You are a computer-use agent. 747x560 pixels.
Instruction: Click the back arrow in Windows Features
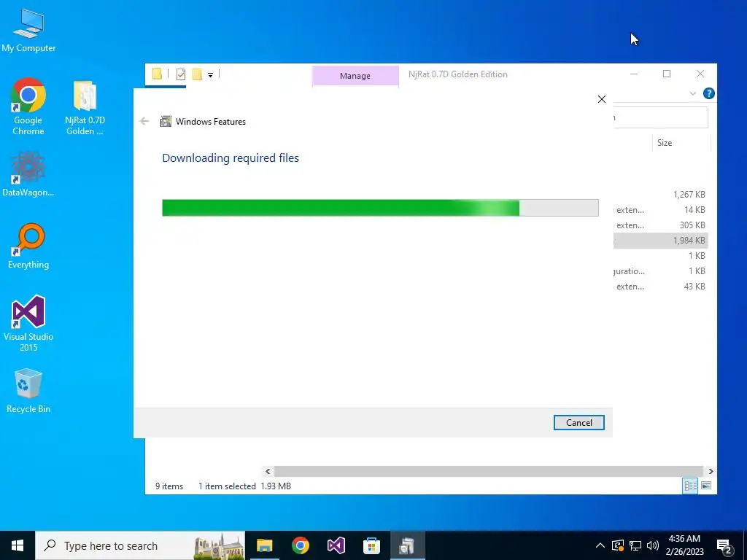(144, 122)
